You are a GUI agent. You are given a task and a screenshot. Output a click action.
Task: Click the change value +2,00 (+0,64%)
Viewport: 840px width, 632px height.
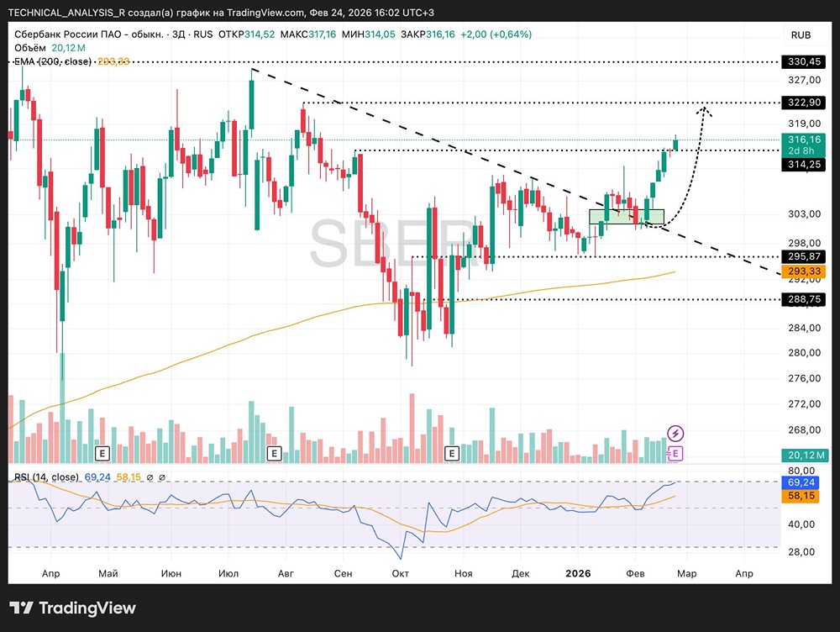click(496, 34)
